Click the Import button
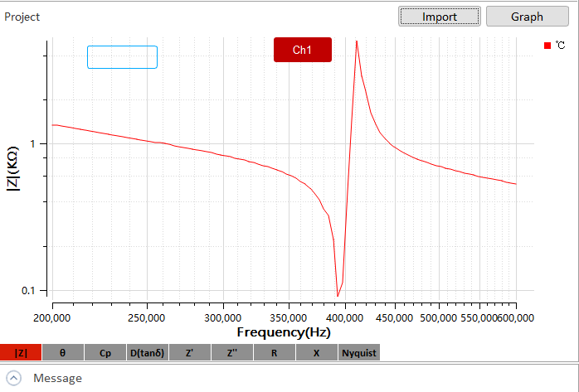 (440, 17)
